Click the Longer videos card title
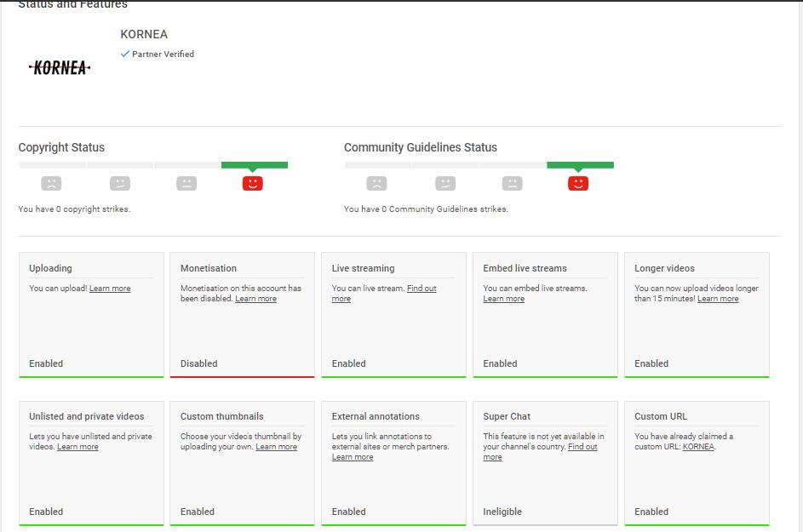Screen dimensions: 803x532 664,268
